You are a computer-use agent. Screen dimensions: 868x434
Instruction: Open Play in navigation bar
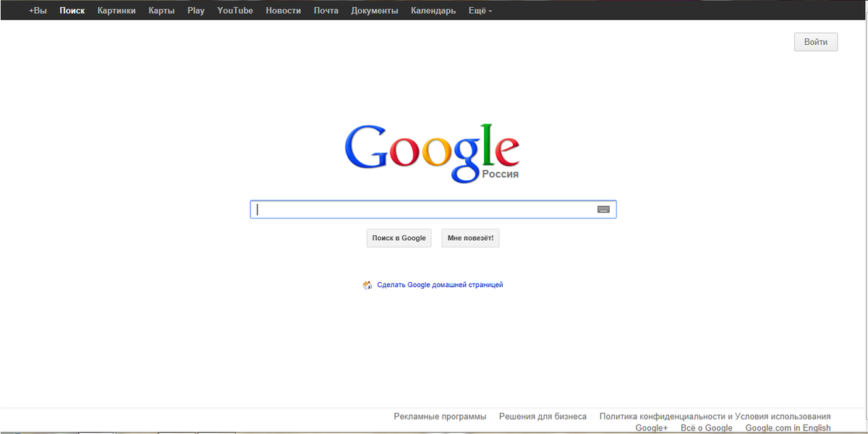(x=196, y=11)
